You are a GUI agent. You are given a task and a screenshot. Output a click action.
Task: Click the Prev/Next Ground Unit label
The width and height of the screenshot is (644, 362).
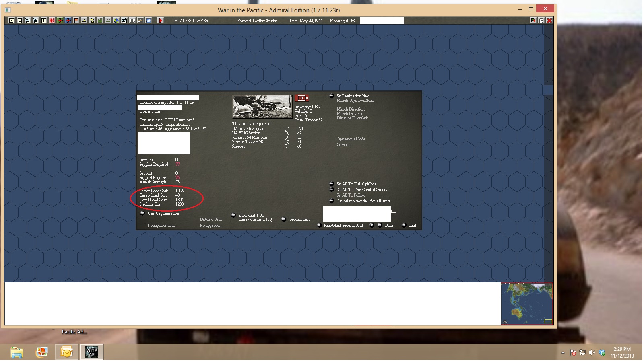(x=343, y=225)
